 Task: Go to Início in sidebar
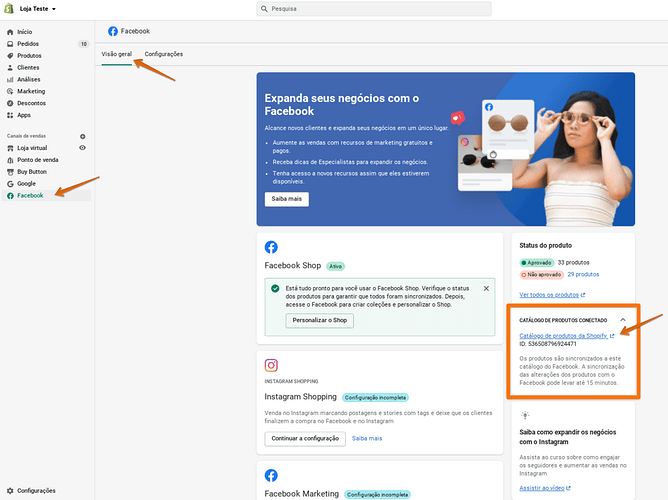[x=24, y=32]
